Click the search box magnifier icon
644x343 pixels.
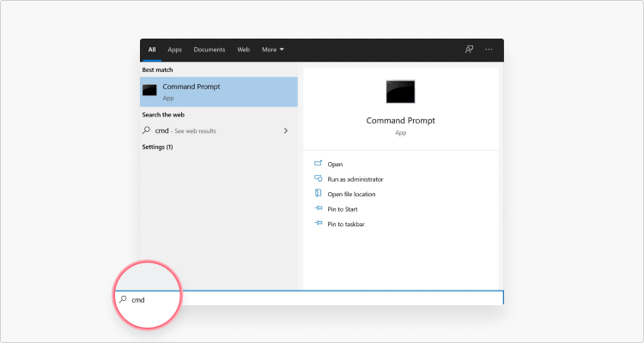click(x=123, y=299)
